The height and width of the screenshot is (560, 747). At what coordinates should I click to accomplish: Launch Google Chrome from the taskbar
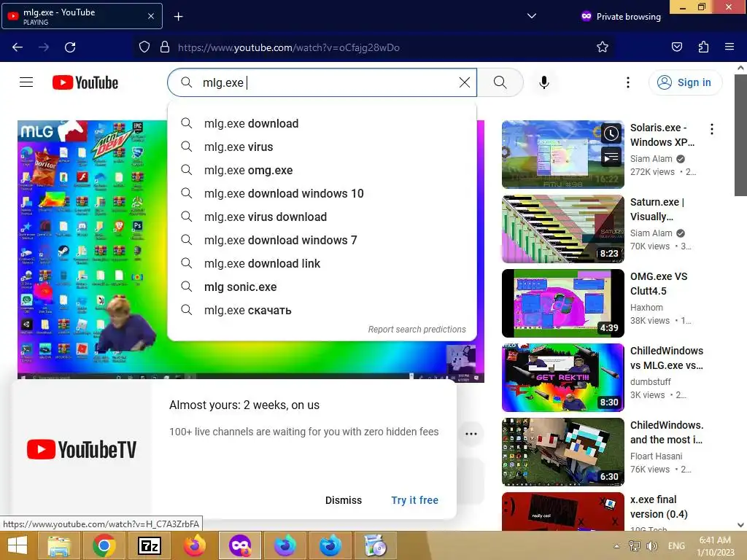pyautogui.click(x=104, y=545)
